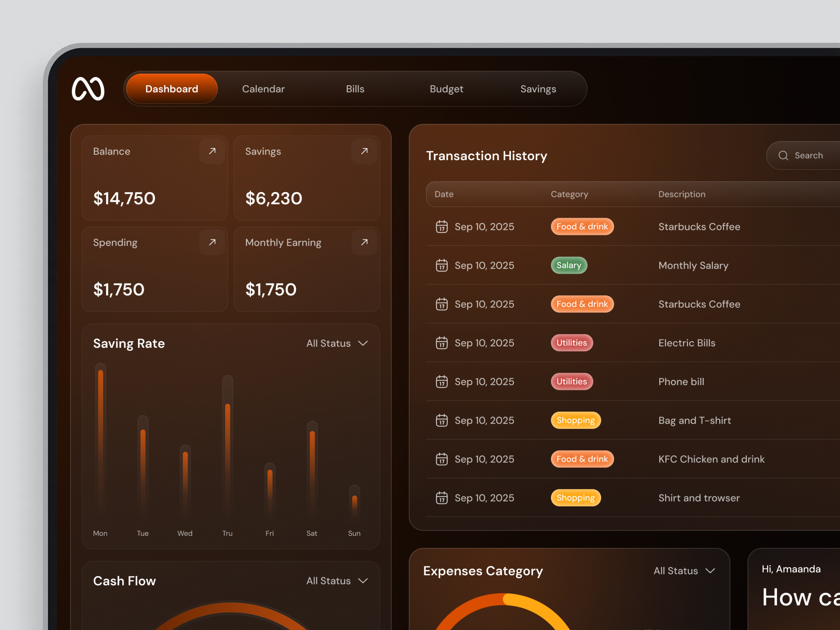
Task: Click the calendar icon next to Starbucks Coffee row
Action: click(441, 227)
